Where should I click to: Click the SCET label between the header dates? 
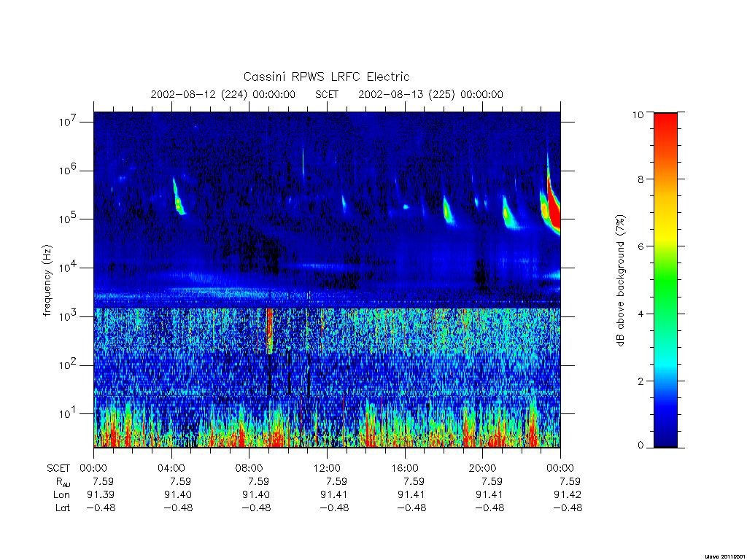(x=327, y=94)
